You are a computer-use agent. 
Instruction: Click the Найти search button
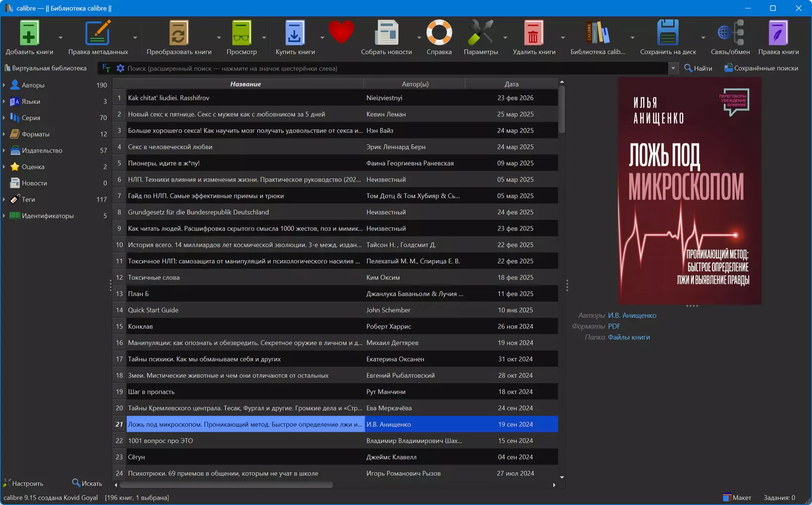pos(698,68)
